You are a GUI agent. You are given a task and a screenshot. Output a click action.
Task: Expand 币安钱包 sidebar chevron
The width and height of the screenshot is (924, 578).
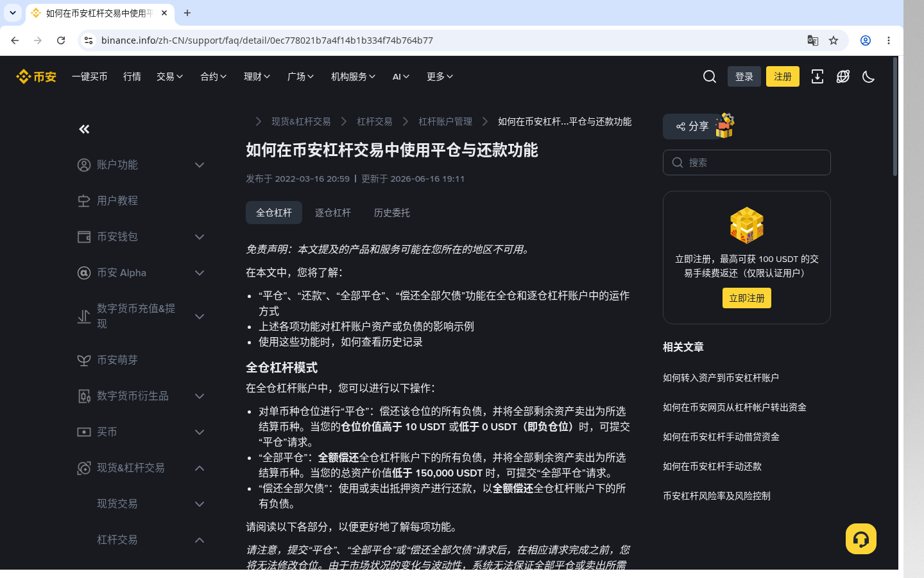(x=200, y=237)
